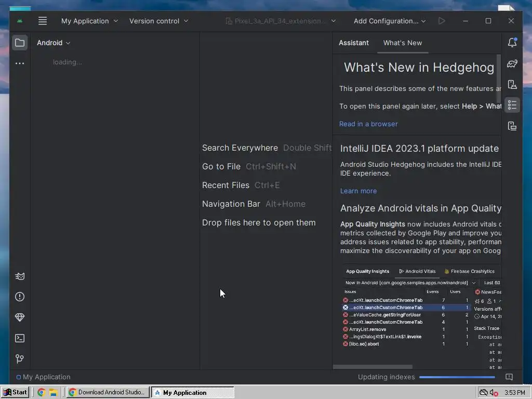Image resolution: width=532 pixels, height=399 pixels.
Task: Open the Notifications bell
Action: pos(512,43)
